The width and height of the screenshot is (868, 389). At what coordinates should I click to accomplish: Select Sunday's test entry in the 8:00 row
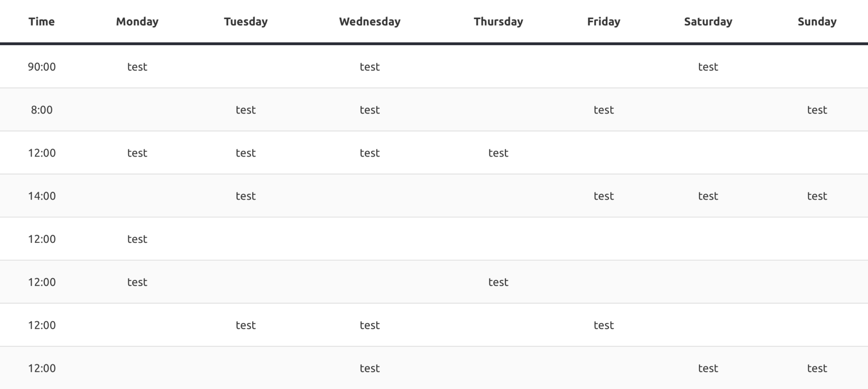817,110
